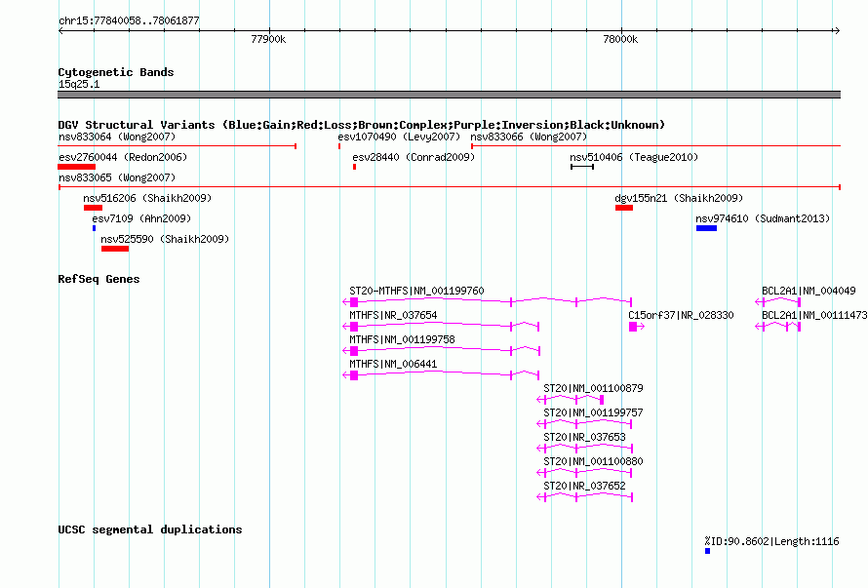Click the Cytogenetic Bands track title
This screenshot has height=588, width=868.
click(x=116, y=72)
